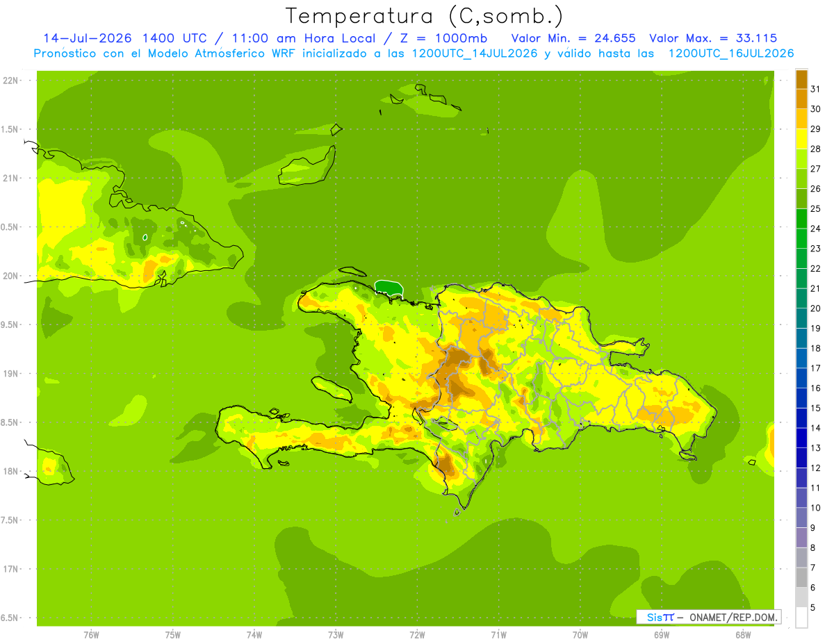Click the 12 label on the color scale
Image resolution: width=834 pixels, height=644 pixels.
click(816, 468)
